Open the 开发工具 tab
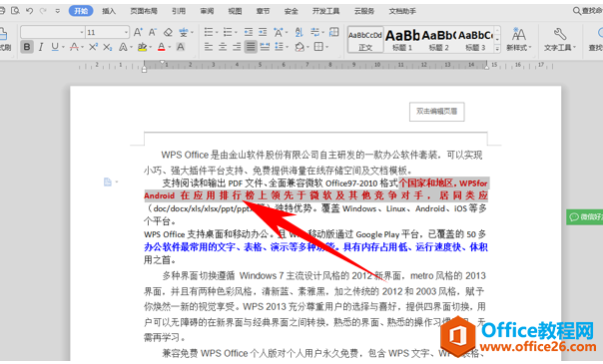Screen dimensions: 603x364 pyautogui.click(x=325, y=11)
